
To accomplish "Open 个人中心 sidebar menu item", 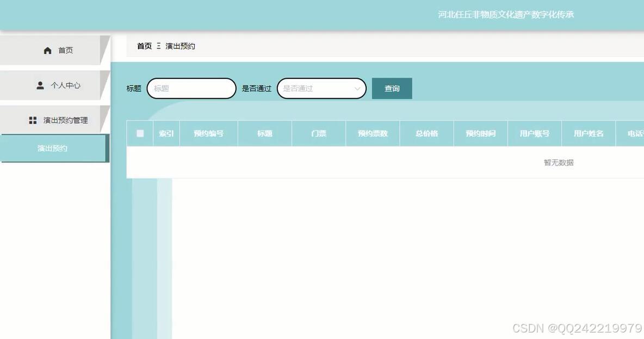I will pyautogui.click(x=54, y=85).
